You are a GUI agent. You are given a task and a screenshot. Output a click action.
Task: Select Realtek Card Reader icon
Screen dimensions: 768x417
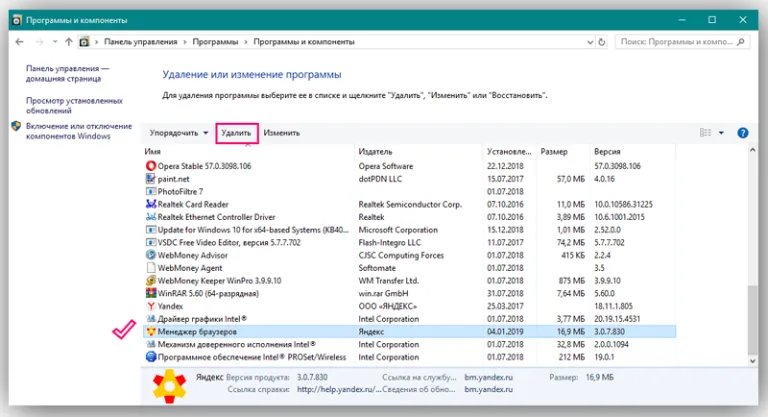point(151,204)
